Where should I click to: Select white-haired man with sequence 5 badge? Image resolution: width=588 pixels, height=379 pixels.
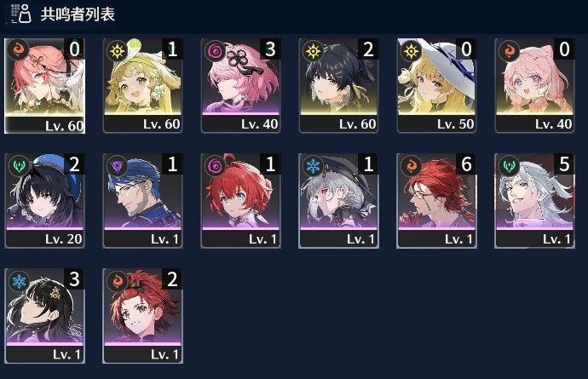click(x=535, y=200)
